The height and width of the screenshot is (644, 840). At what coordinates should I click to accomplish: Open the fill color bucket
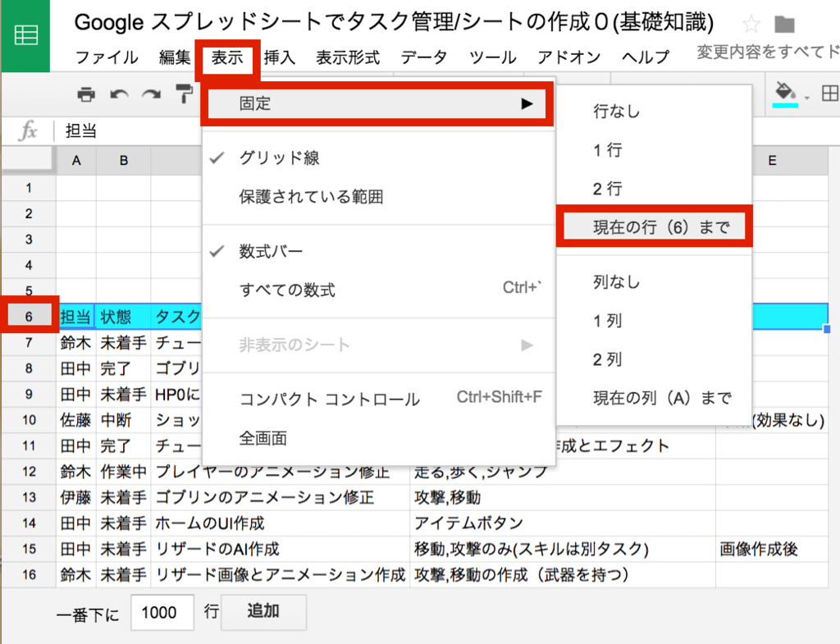coord(785,94)
